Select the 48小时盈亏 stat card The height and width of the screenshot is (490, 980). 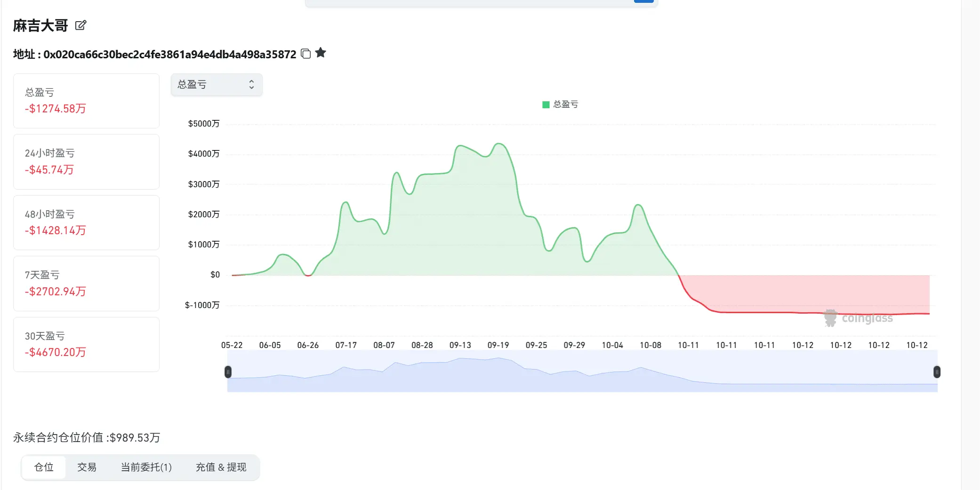click(86, 222)
